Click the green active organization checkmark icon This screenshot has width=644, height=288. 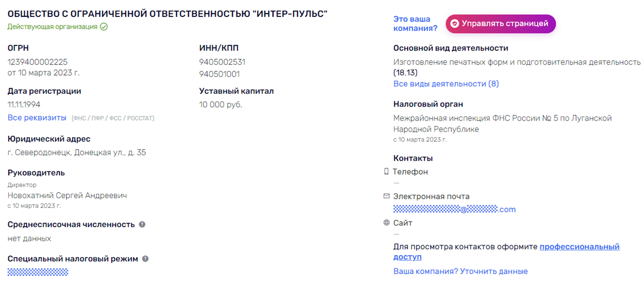pos(104,27)
